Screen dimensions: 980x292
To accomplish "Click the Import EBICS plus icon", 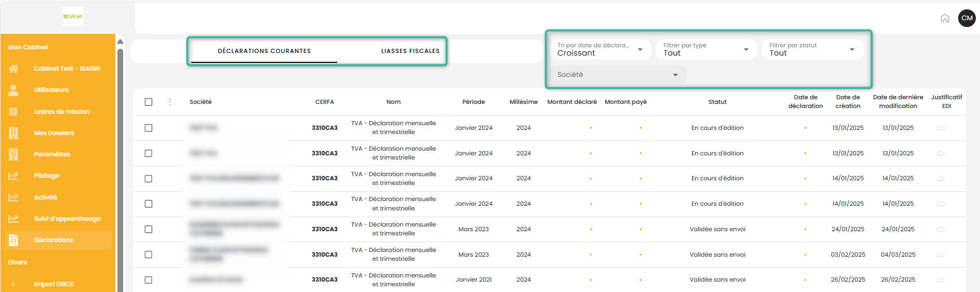I will (x=14, y=284).
